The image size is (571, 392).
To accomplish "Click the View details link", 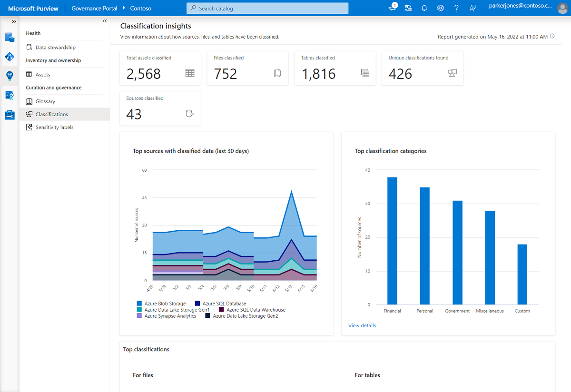I will pyautogui.click(x=362, y=326).
